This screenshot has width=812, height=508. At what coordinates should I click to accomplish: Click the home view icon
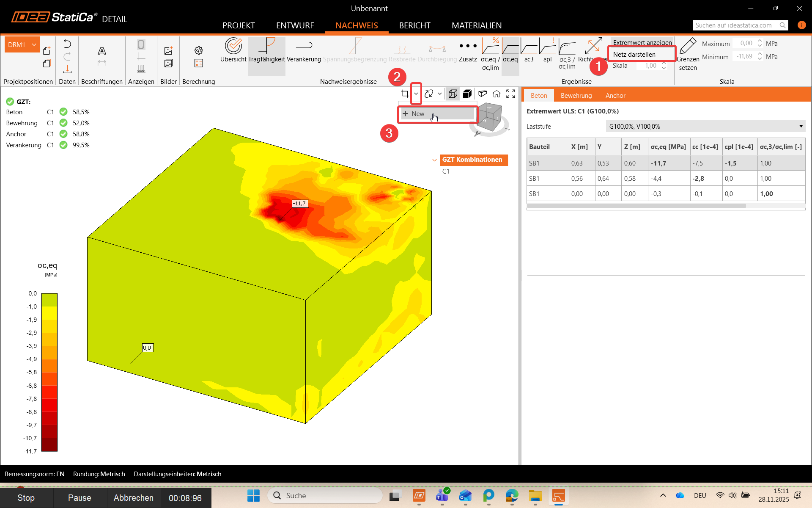pyautogui.click(x=497, y=94)
